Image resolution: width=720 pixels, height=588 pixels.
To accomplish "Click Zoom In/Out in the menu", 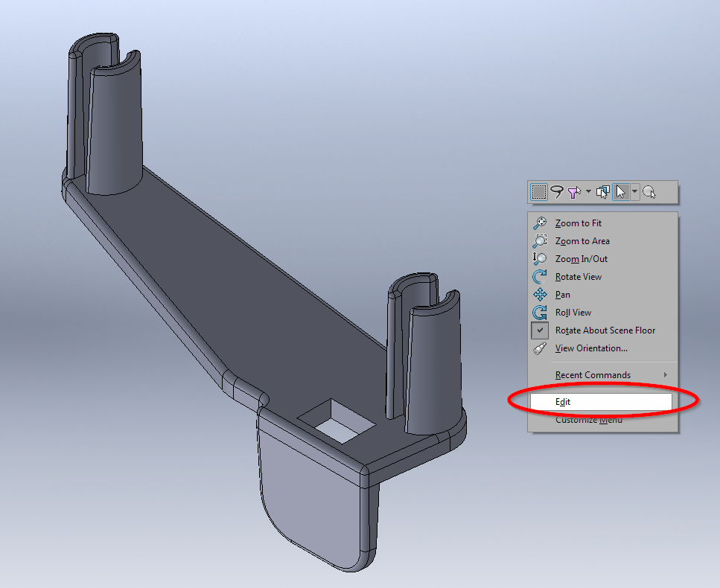I will pyautogui.click(x=602, y=259).
